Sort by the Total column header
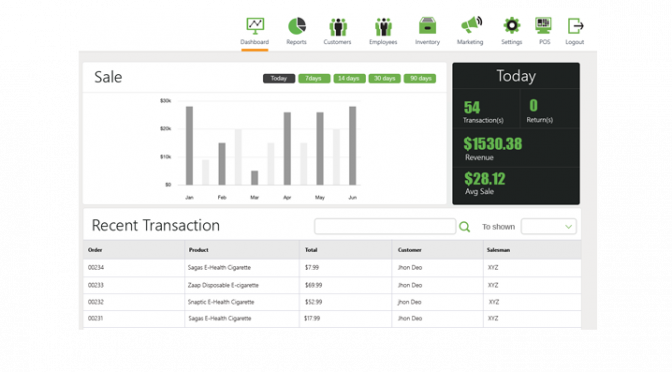This screenshot has height=372, width=672. [x=311, y=250]
